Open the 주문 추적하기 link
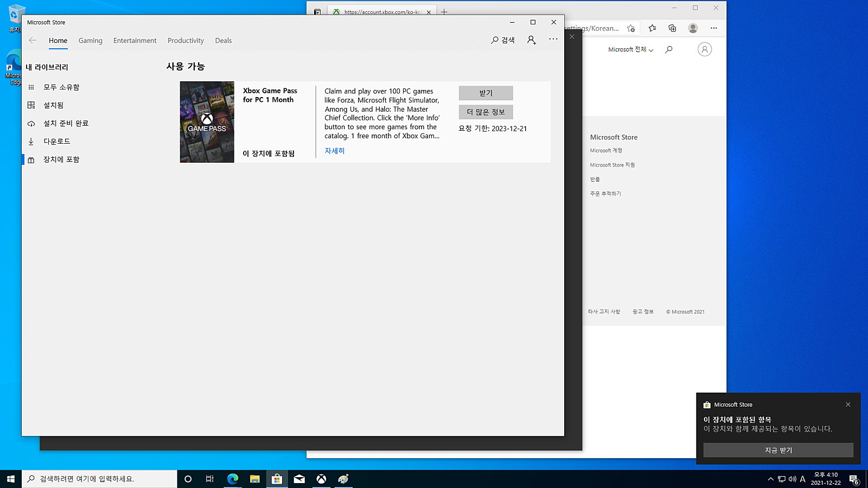 [605, 194]
